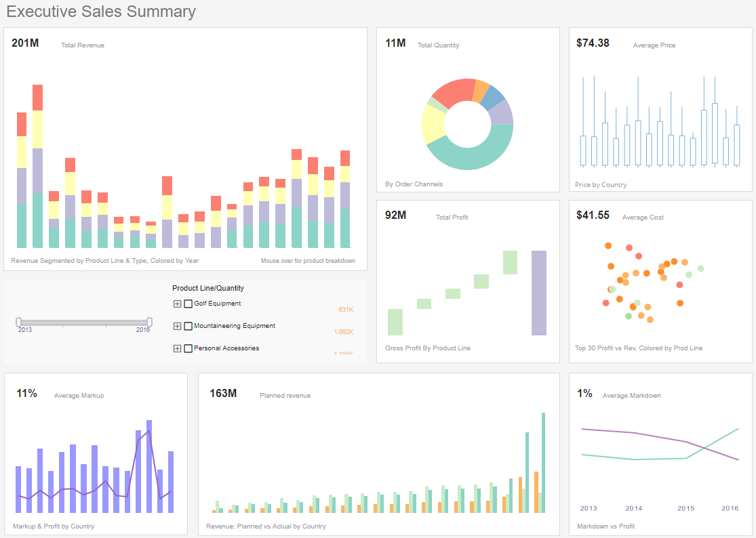Image resolution: width=756 pixels, height=538 pixels.
Task: Expand the Personal Accessories tree node
Action: click(x=177, y=348)
